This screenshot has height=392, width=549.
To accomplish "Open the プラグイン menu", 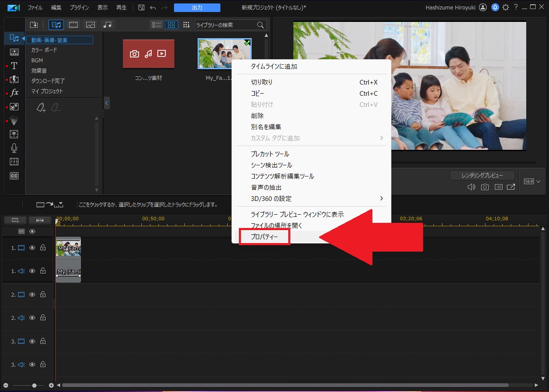I will coord(79,8).
